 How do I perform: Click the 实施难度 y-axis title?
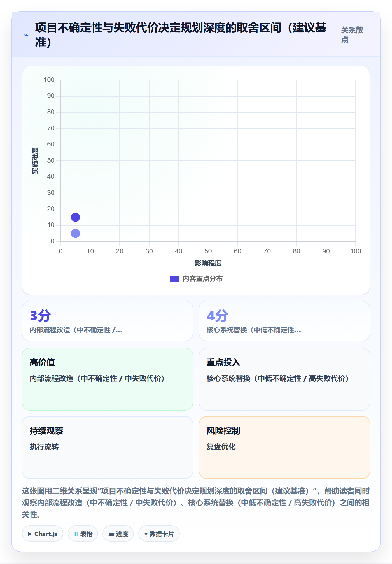coord(35,161)
